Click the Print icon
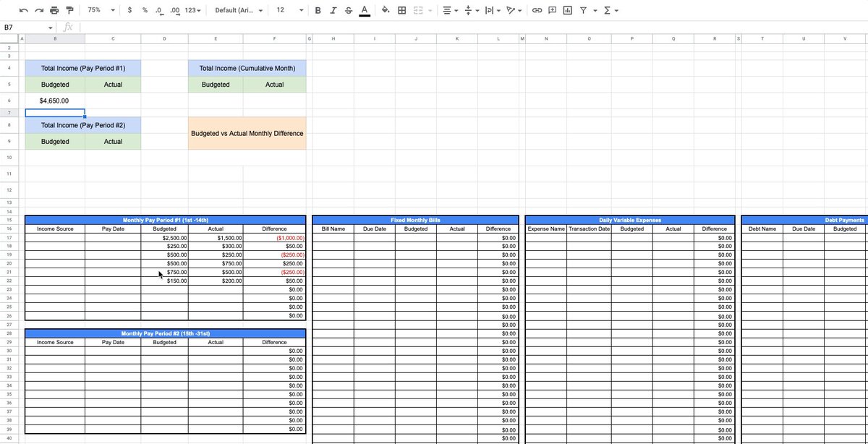 click(x=54, y=10)
